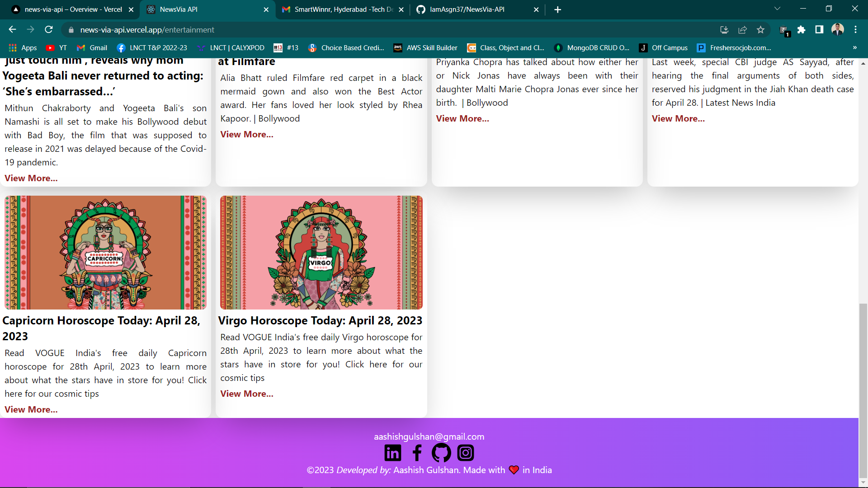The width and height of the screenshot is (868, 488).
Task: Open the Extensions puzzle icon
Action: click(801, 30)
